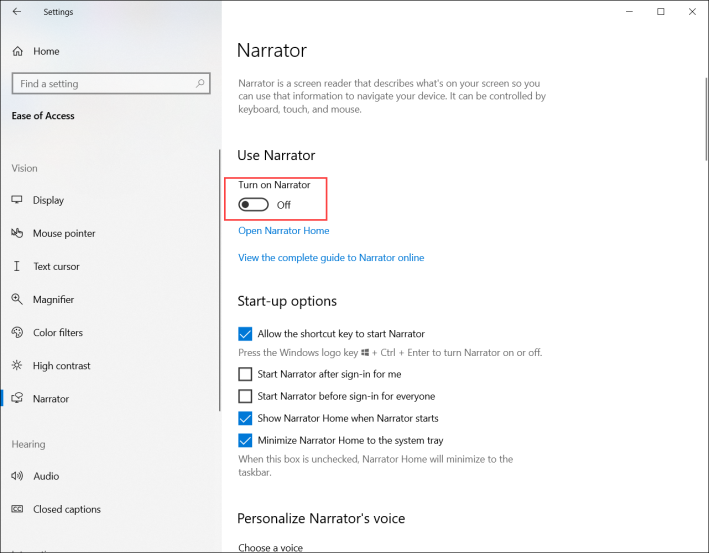Click the Display monitor icon
This screenshot has height=553, width=709.
17,200
